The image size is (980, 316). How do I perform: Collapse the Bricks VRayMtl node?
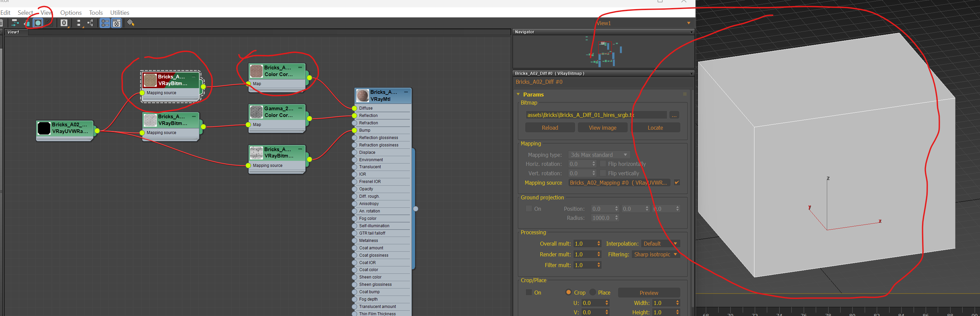pyautogui.click(x=406, y=92)
